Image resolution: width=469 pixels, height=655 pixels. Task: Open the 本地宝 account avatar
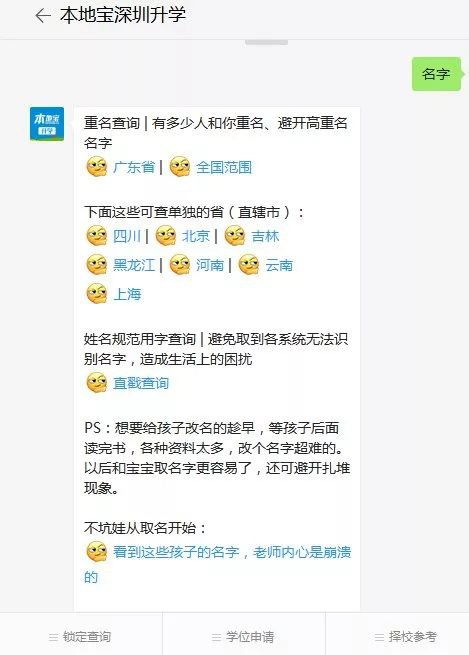47,124
